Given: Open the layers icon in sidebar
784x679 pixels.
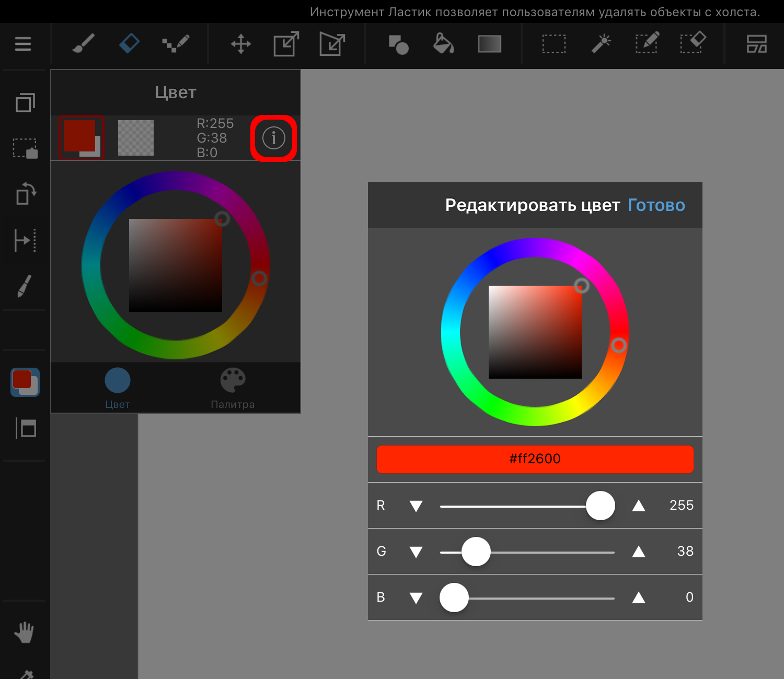Looking at the screenshot, I should click(x=25, y=102).
